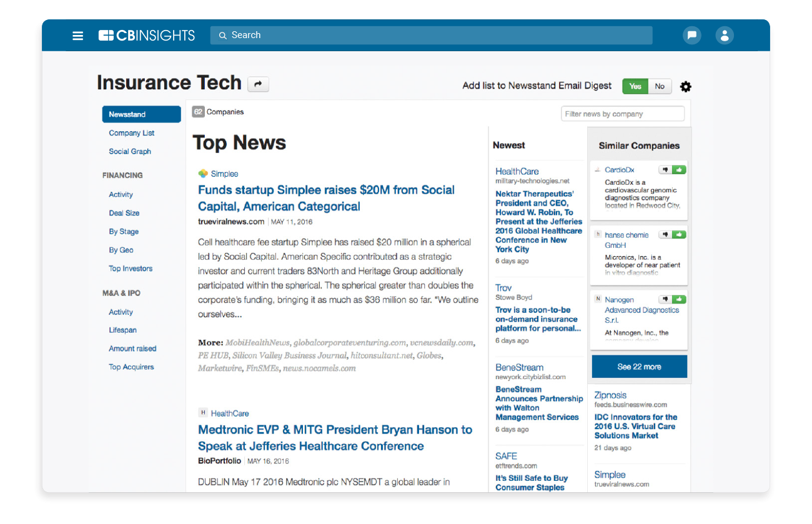Image resolution: width=812 pixels, height=524 pixels.
Task: Click the search magnifier icon
Action: tap(222, 36)
